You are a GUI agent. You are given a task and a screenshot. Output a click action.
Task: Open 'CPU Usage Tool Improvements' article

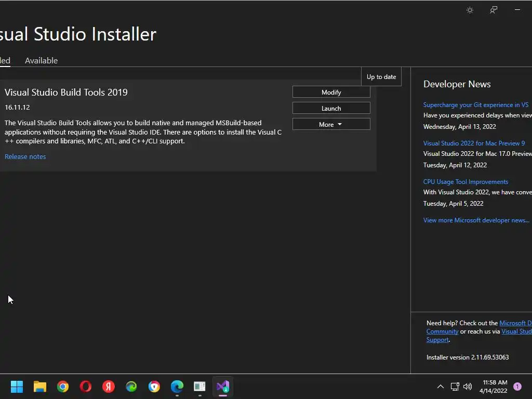[465, 181]
